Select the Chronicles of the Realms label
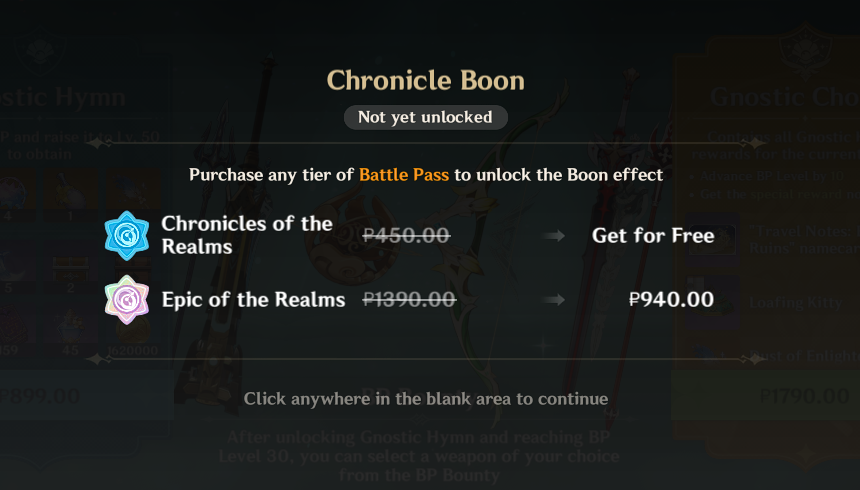The width and height of the screenshot is (860, 490). (x=247, y=235)
